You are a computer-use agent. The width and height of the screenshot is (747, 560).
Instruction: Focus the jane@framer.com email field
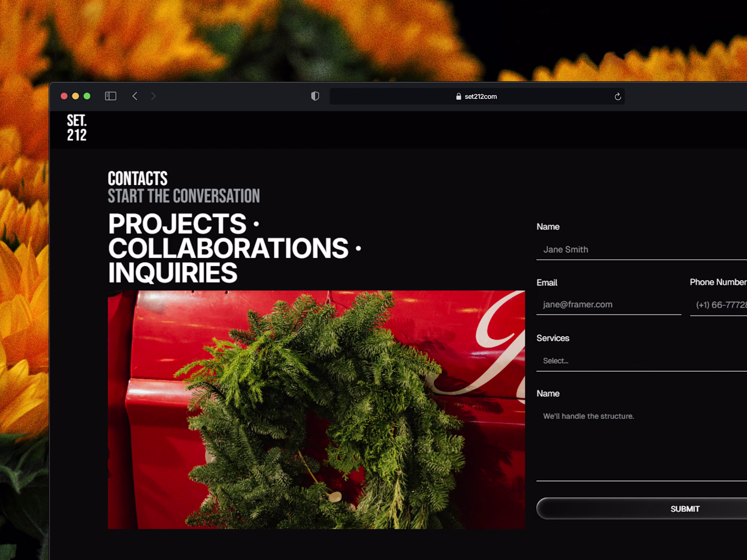coord(608,305)
